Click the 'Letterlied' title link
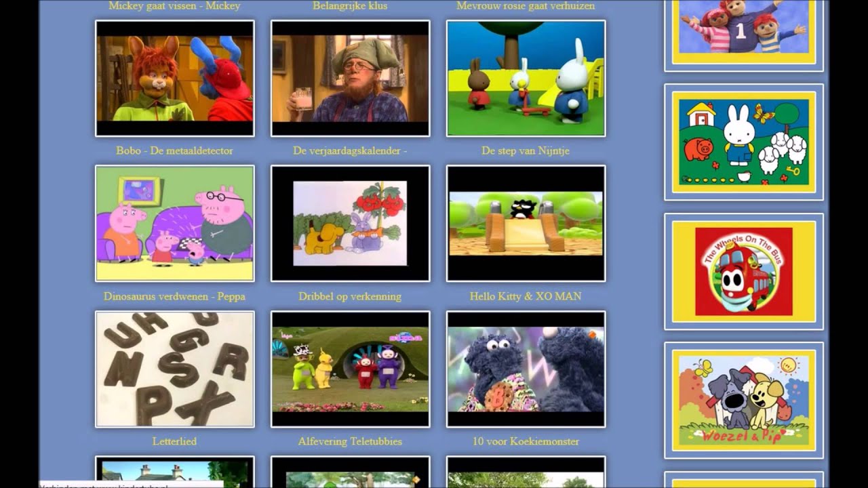This screenshot has height=488, width=868. [174, 441]
